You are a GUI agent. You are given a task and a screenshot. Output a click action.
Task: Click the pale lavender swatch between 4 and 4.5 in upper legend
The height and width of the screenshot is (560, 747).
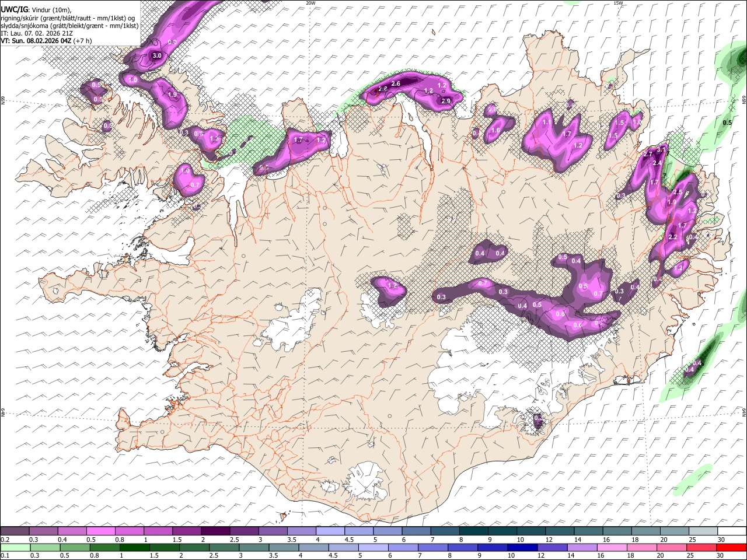point(330,531)
